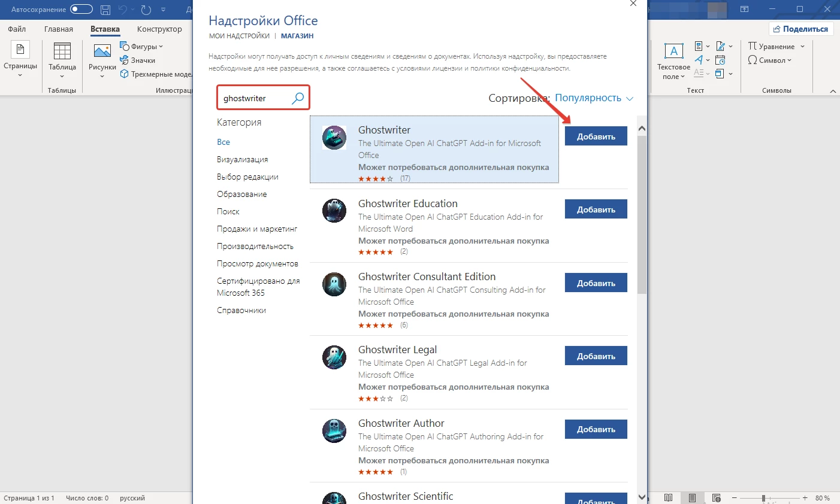Click the Текстовое поле text box icon
840x504 pixels.
(673, 51)
